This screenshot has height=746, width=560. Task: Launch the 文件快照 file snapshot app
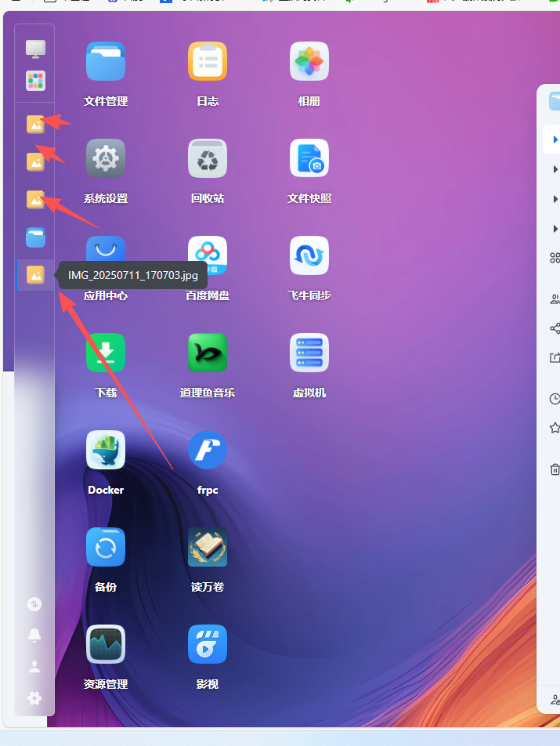point(309,158)
